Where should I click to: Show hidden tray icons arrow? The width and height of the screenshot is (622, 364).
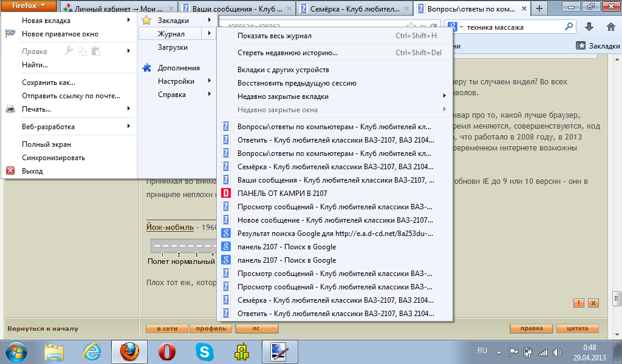[499, 352]
